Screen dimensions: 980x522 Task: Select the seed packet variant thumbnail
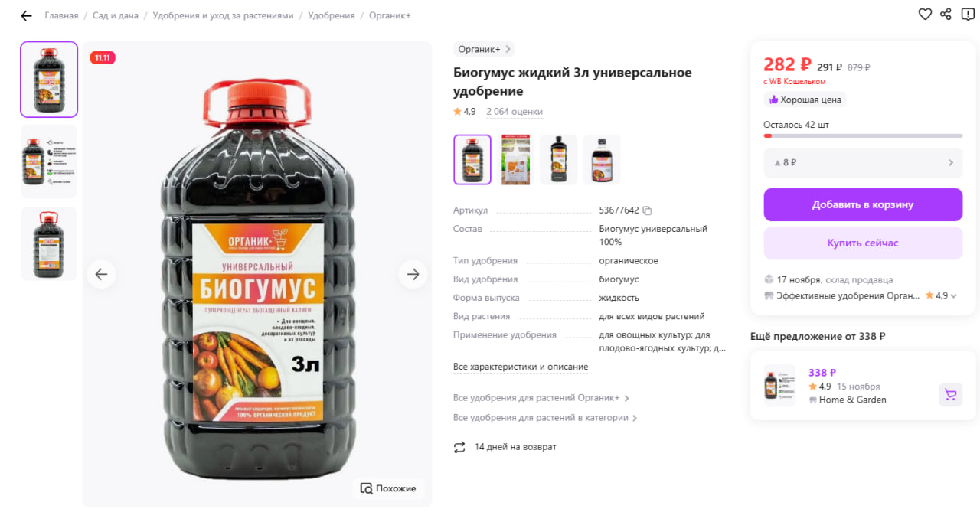pyautogui.click(x=515, y=160)
